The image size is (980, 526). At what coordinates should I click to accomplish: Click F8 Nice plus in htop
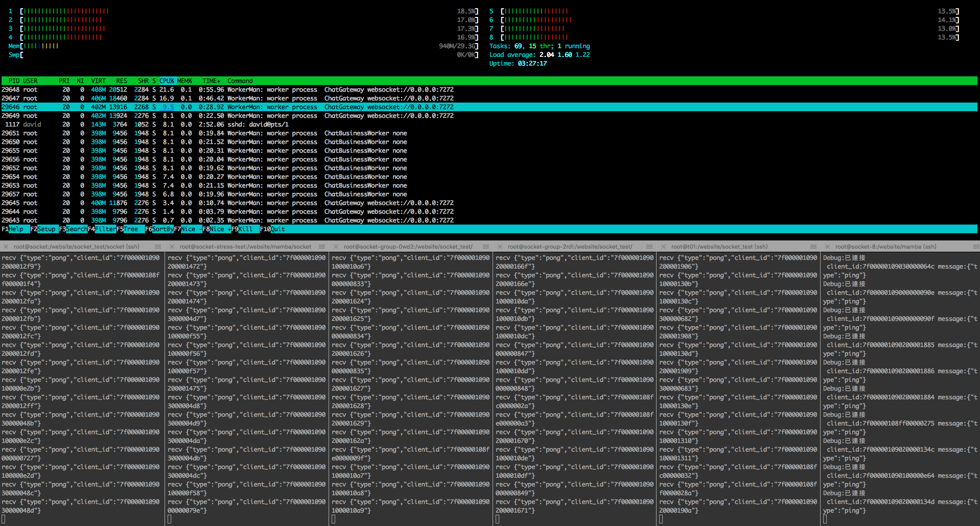pyautogui.click(x=217, y=229)
